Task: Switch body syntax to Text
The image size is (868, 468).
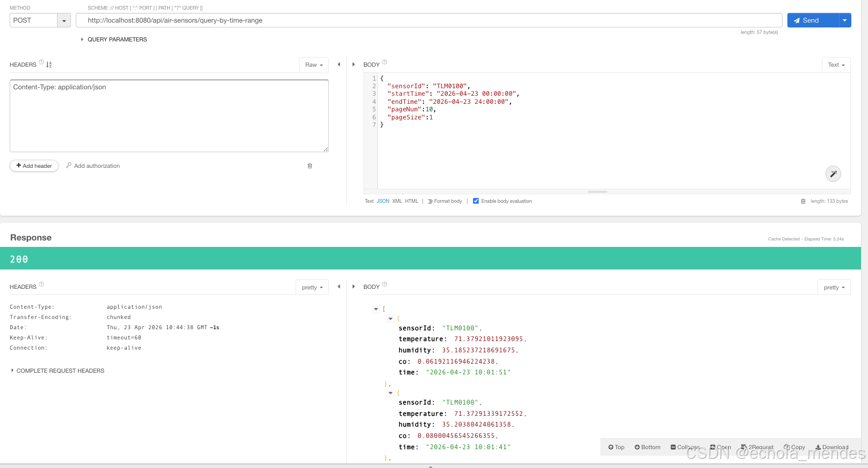Action: 369,201
